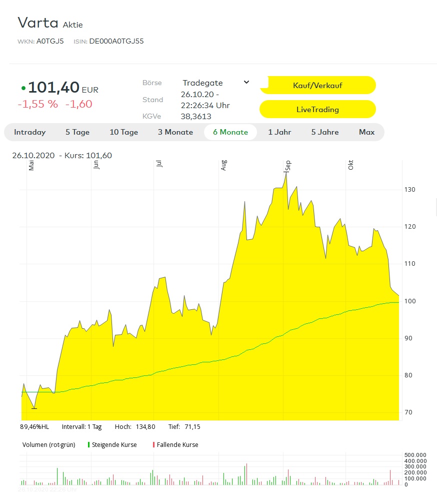Image resolution: width=437 pixels, height=504 pixels.
Task: Click the Tradegate exchange selection
Action: pos(202,83)
